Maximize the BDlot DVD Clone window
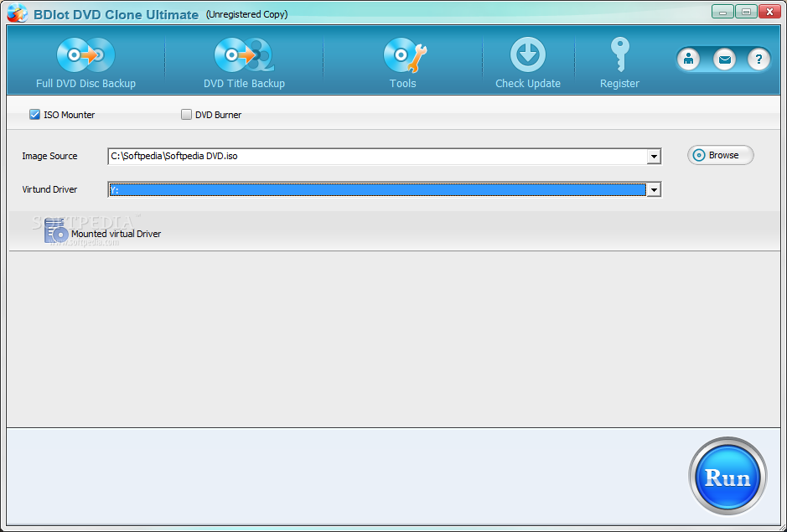The height and width of the screenshot is (532, 787). (x=746, y=12)
